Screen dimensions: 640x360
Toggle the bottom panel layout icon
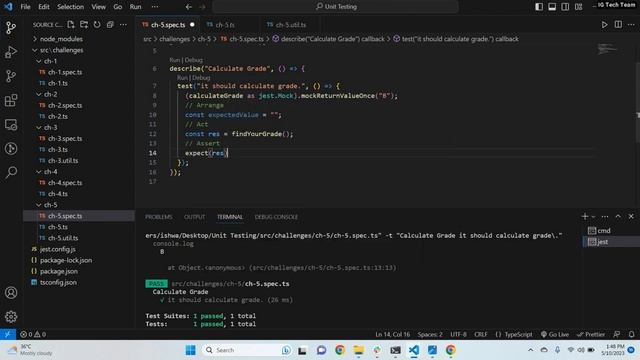[x=552, y=7]
